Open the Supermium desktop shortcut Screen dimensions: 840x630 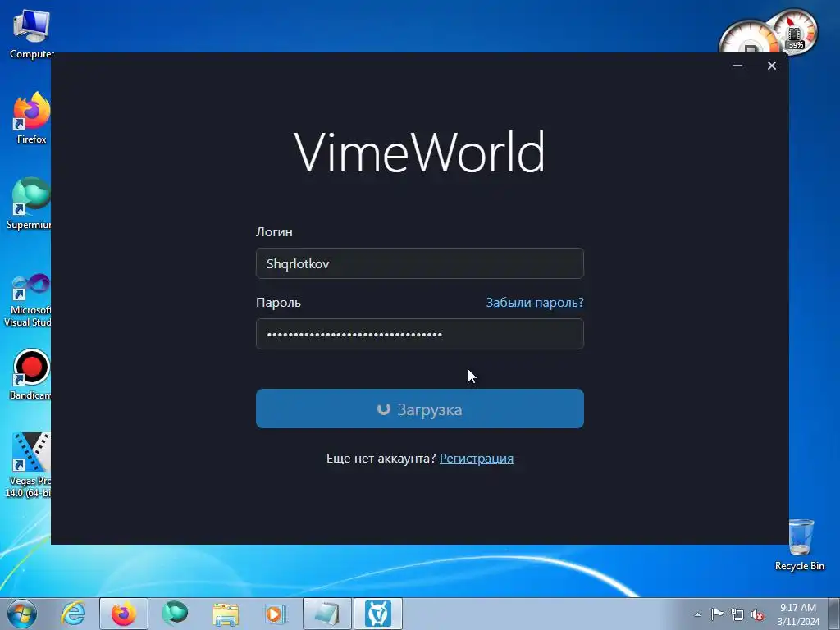click(x=29, y=203)
